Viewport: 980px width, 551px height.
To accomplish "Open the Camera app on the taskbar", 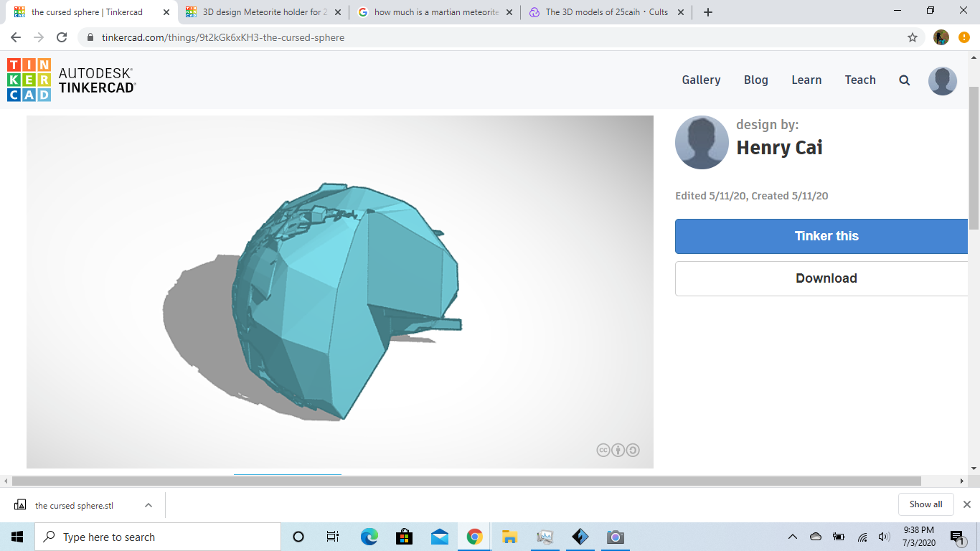I will click(615, 537).
